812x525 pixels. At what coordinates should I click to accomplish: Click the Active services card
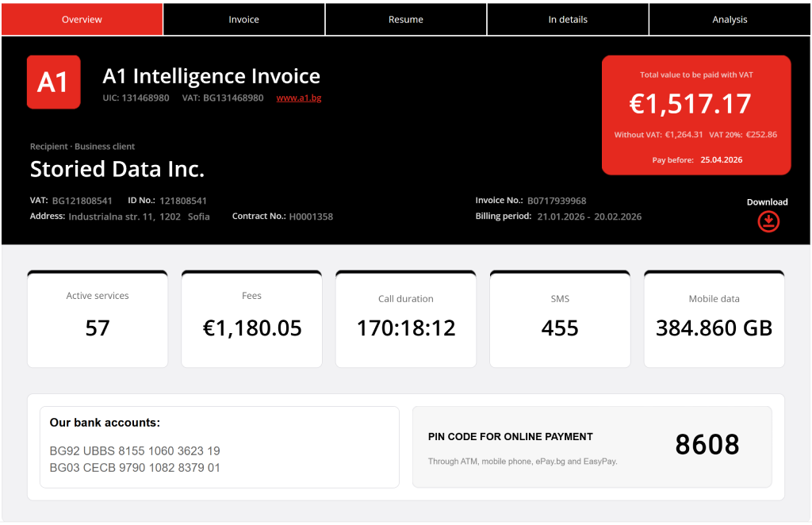pyautogui.click(x=98, y=319)
